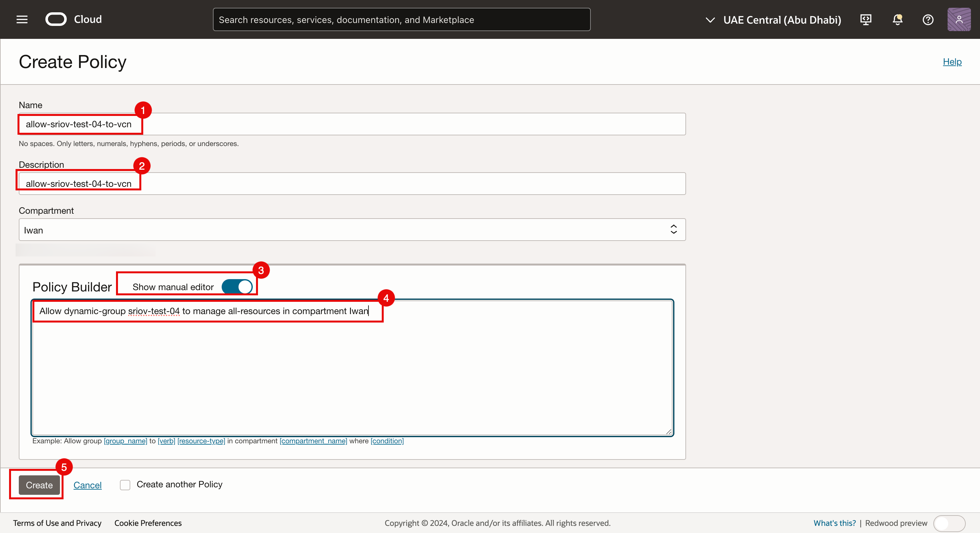The image size is (980, 533).
Task: Open the help question mark icon
Action: (x=928, y=19)
